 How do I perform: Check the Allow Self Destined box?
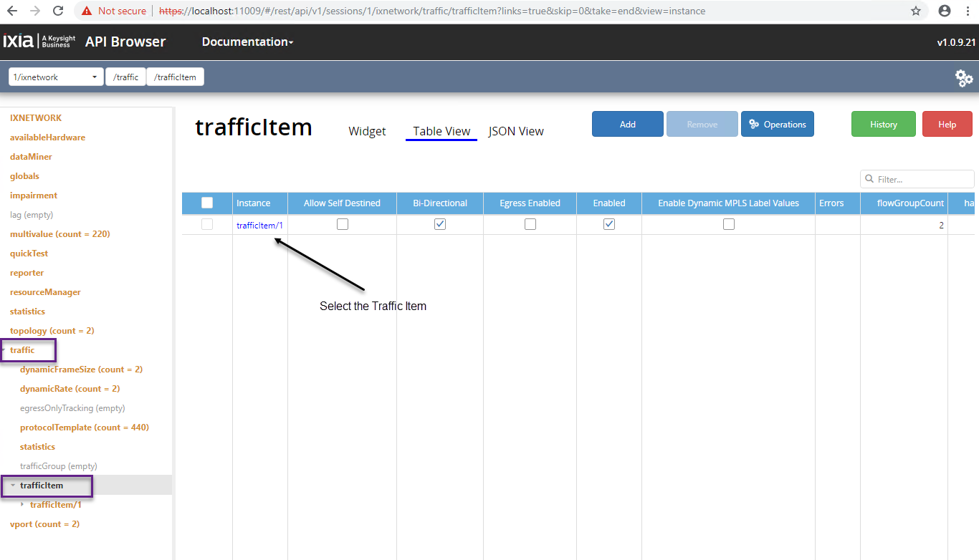343,224
